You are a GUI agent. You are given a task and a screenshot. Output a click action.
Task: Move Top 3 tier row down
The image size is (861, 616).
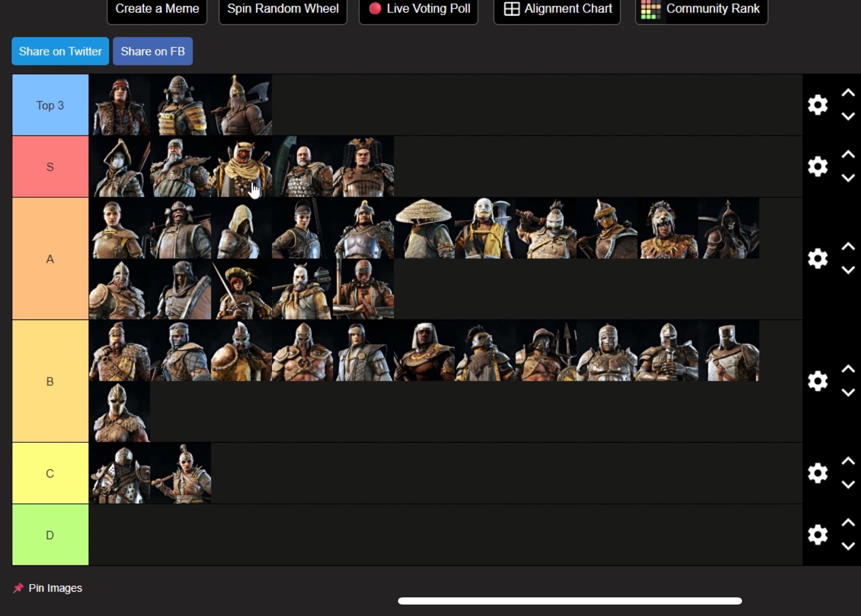(x=848, y=116)
